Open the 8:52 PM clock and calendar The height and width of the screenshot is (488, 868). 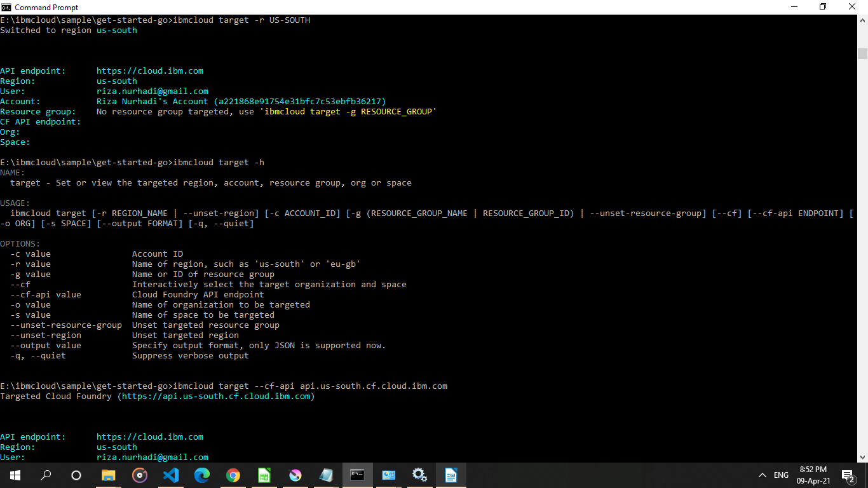(x=813, y=475)
